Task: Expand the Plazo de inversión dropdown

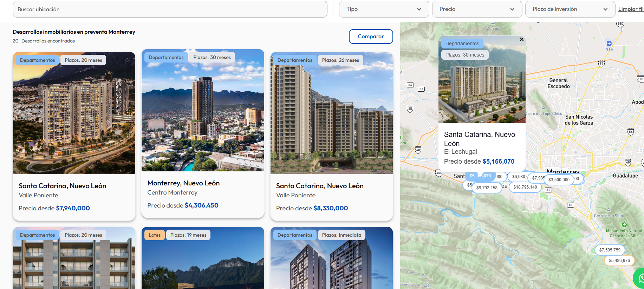Action: pyautogui.click(x=570, y=9)
